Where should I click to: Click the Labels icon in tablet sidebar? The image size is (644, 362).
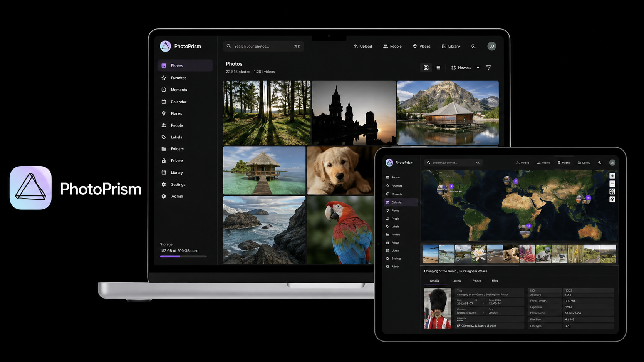point(387,227)
